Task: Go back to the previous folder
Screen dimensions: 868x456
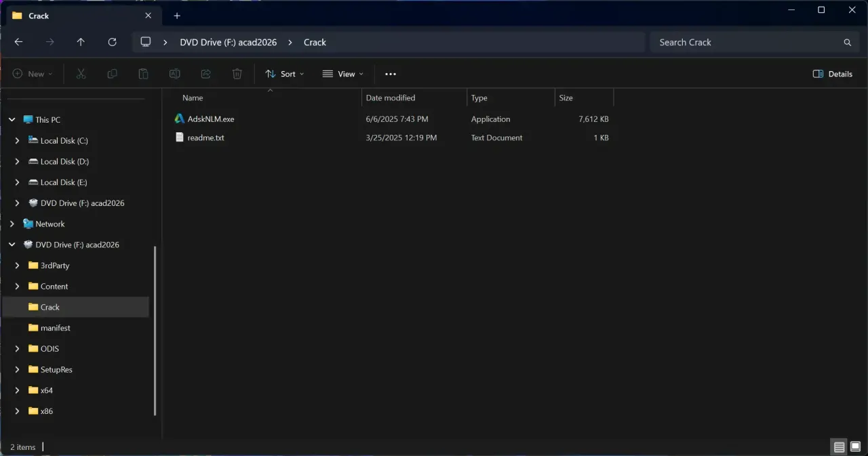Action: tap(18, 42)
